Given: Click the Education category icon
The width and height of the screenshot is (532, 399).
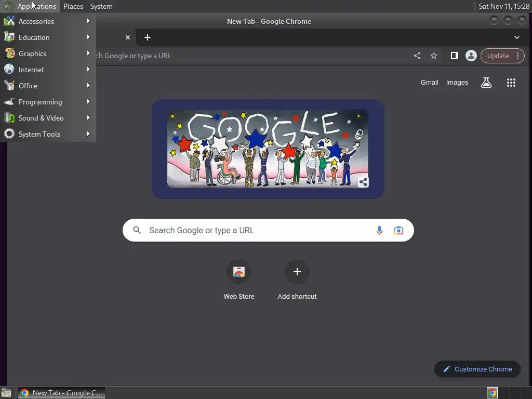Looking at the screenshot, I should click(x=9, y=37).
